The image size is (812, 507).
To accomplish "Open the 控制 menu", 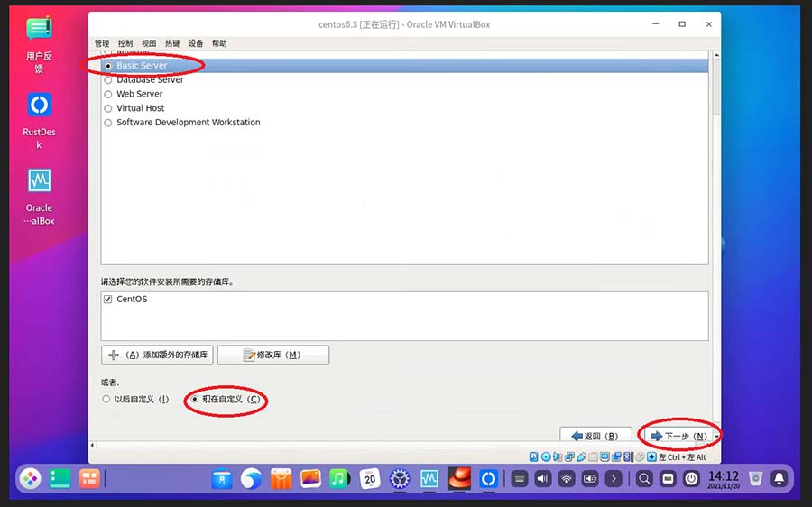I will coord(125,43).
